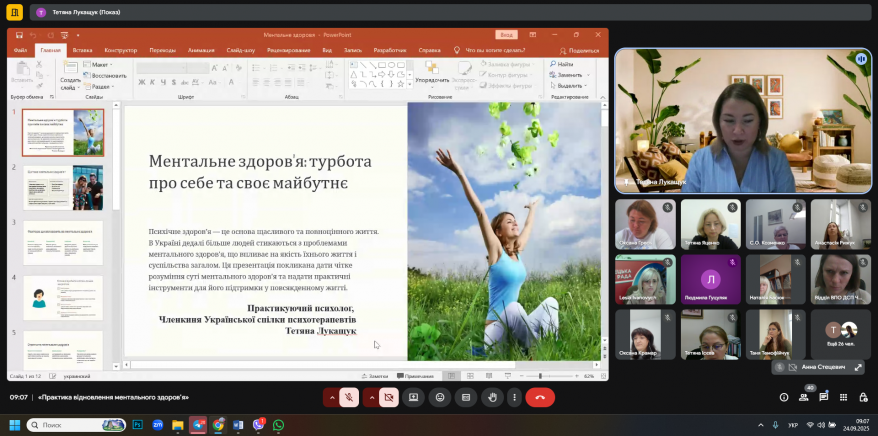Open emoji reactions in Meet toolbar
Screen dimensions: 878x436
(x=439, y=397)
